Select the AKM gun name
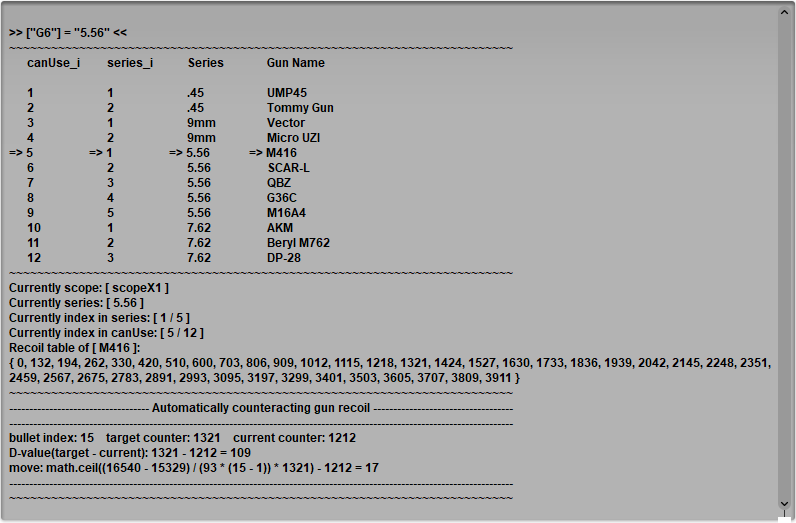Image resolution: width=796 pixels, height=523 pixels. (x=280, y=228)
